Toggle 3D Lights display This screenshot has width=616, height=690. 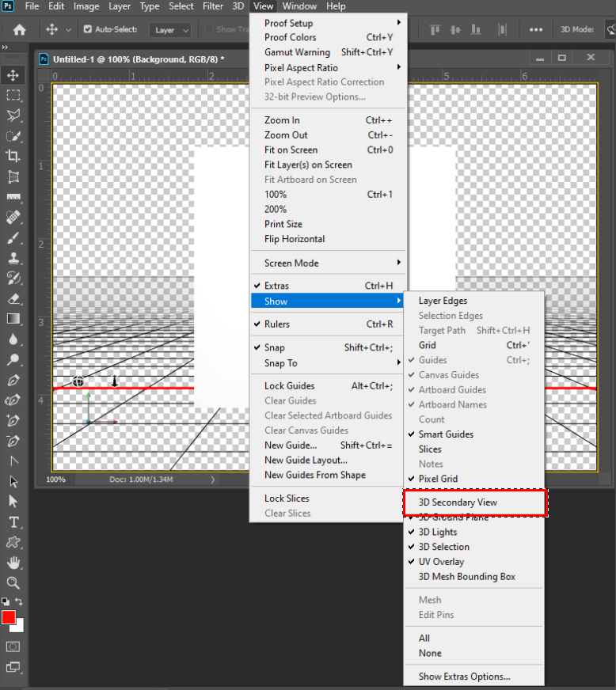point(473,532)
